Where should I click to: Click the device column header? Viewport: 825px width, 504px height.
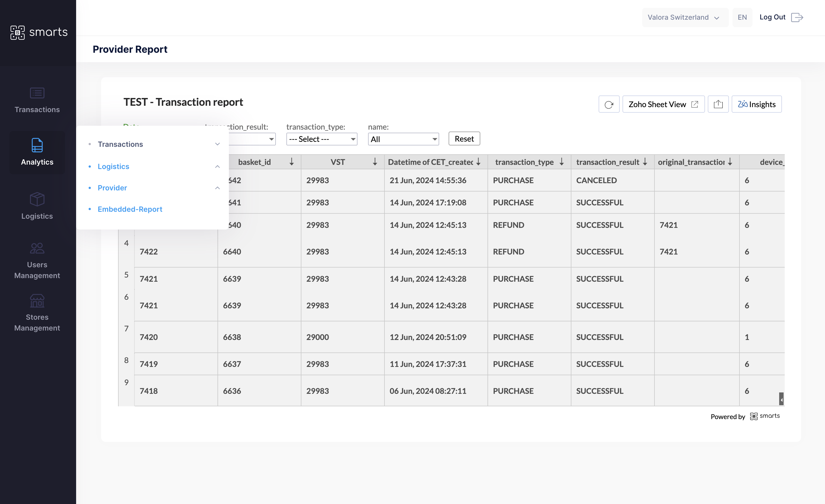coord(762,162)
